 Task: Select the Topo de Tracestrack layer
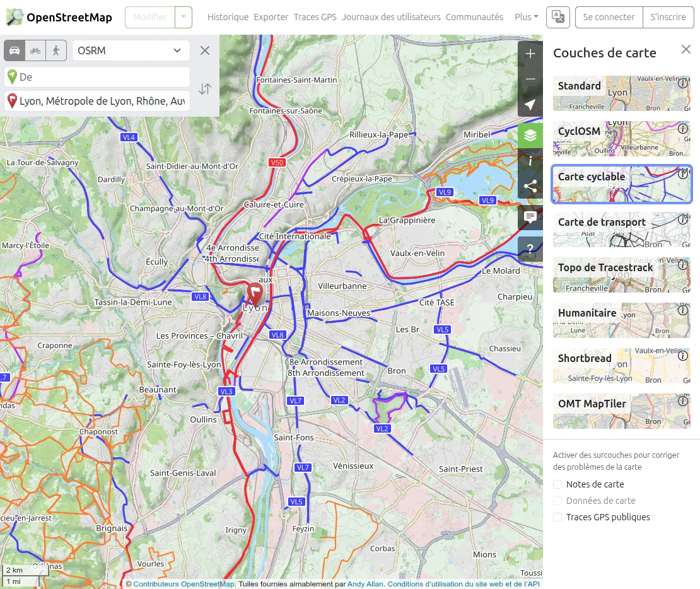(x=621, y=275)
